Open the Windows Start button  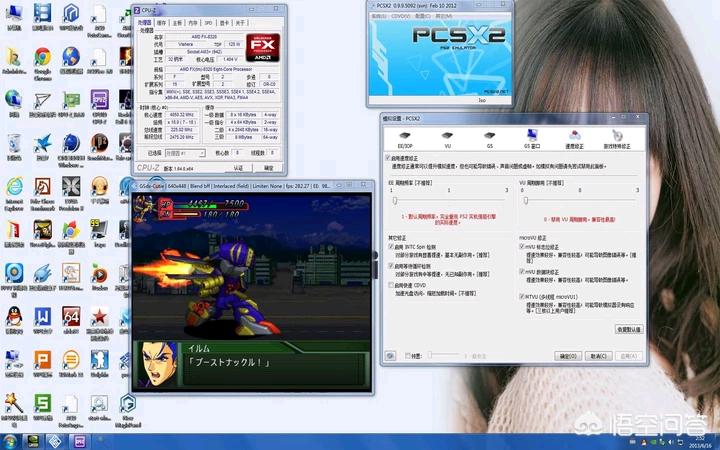pos(9,442)
